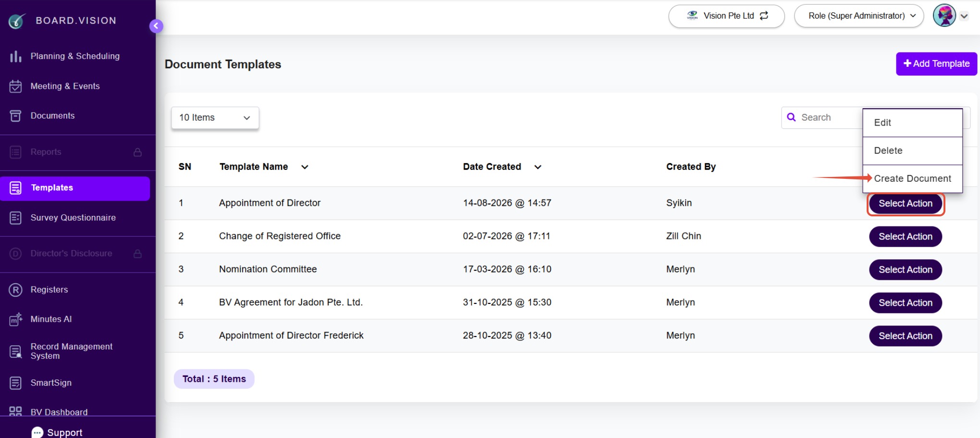Click the SmartSign document icon

(x=15, y=383)
